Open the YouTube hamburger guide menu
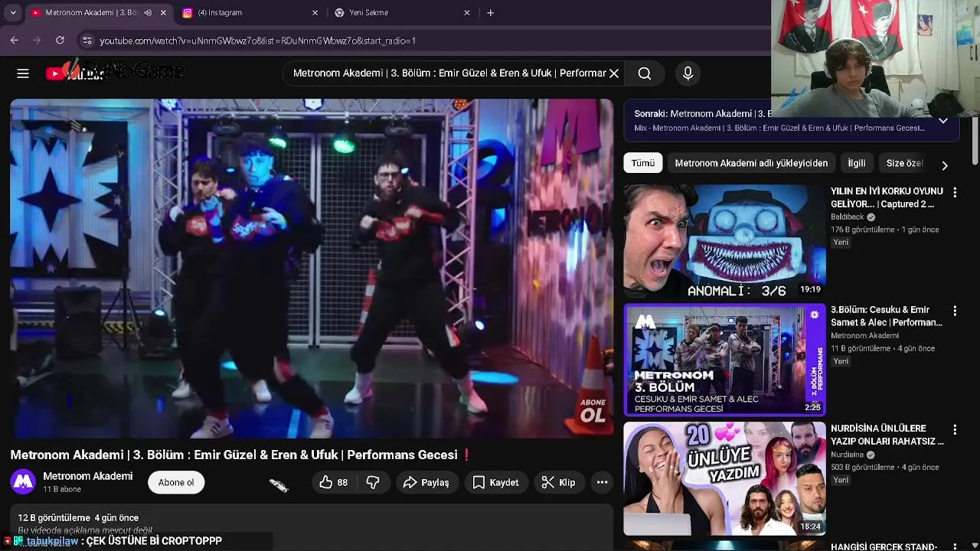This screenshot has height=551, width=980. [x=23, y=73]
